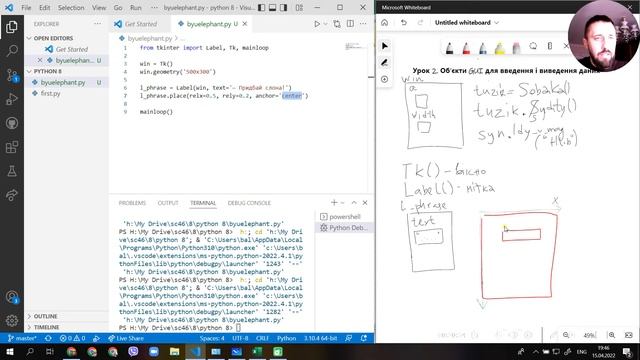Switch to Debug Console tab
The height and width of the screenshot is (360, 640).
tap(249, 203)
